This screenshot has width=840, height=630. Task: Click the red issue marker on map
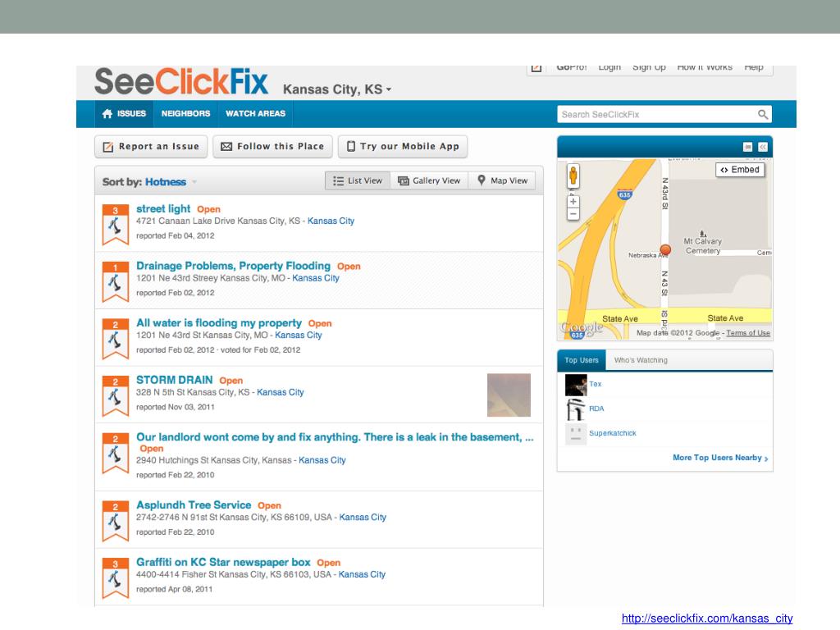click(665, 249)
